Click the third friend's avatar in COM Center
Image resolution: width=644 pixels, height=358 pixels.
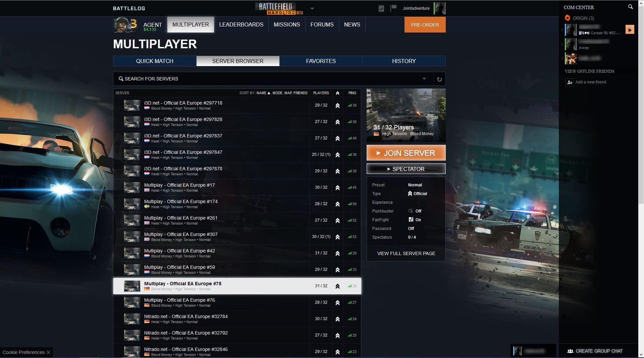tap(571, 58)
